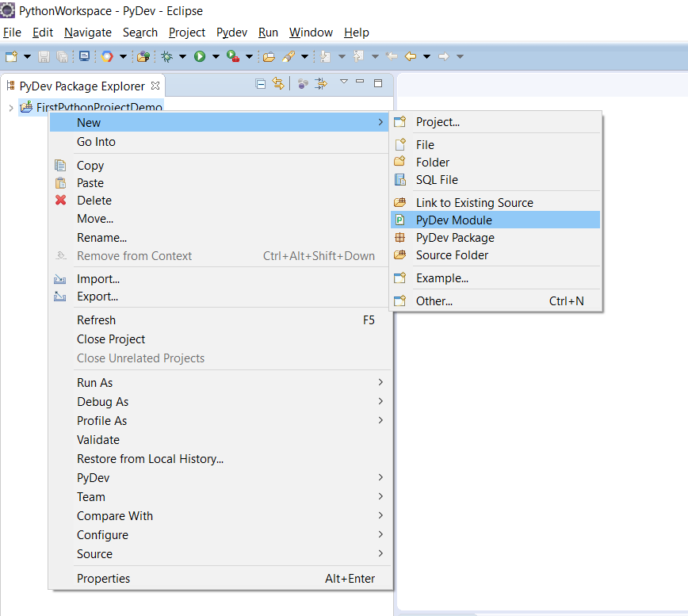
Task: Select PyDev Module from New submenu
Action: click(x=453, y=220)
